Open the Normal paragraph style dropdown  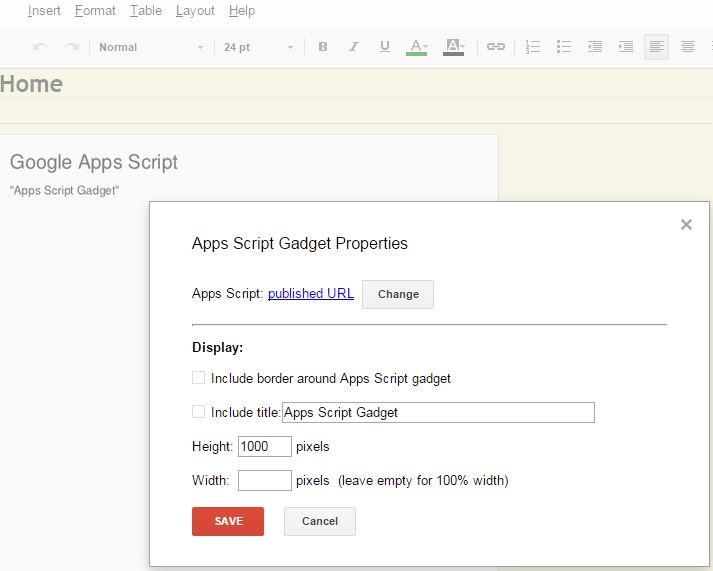151,47
